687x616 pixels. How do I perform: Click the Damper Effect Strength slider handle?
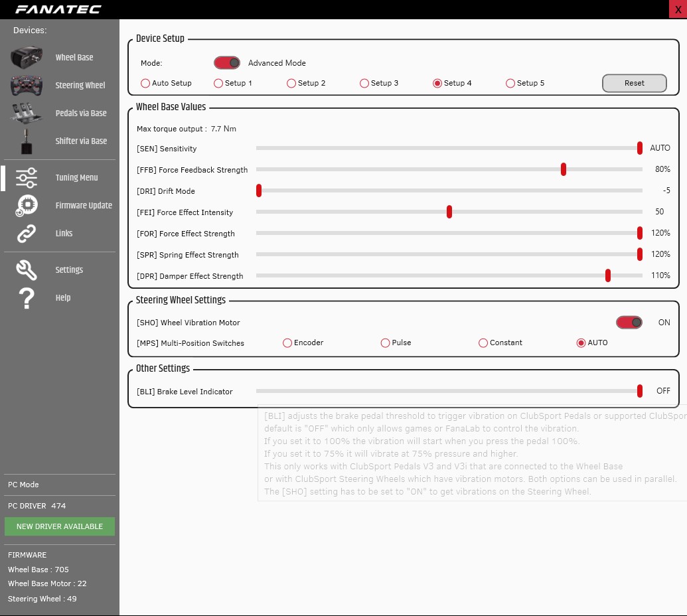tap(608, 275)
